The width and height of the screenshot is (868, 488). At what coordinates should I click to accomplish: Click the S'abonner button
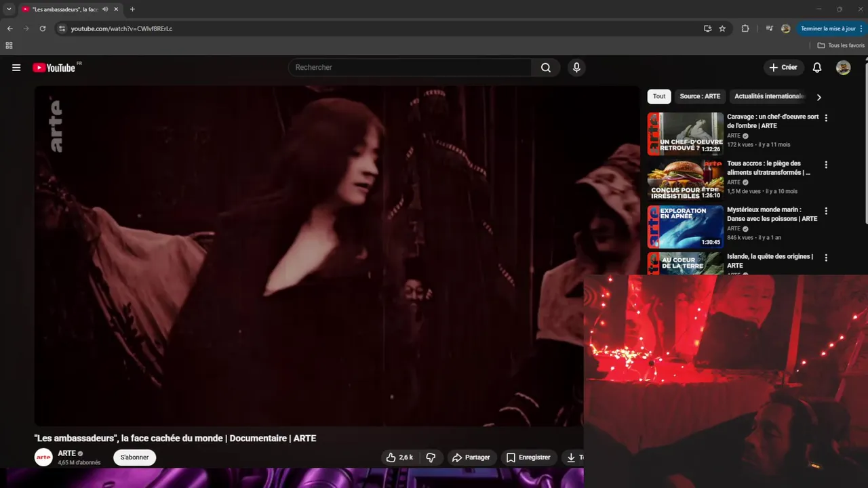pyautogui.click(x=134, y=457)
